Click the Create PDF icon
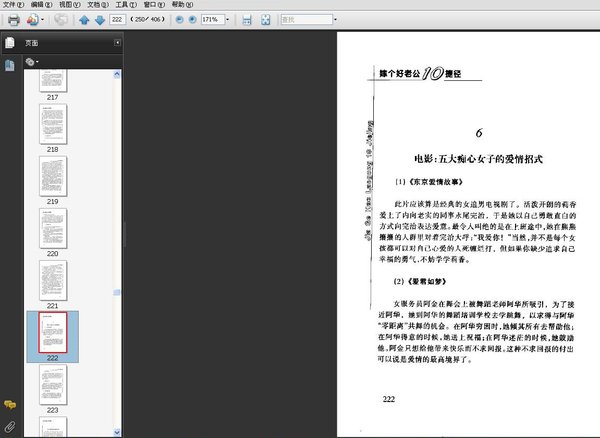 pyautogui.click(x=33, y=20)
